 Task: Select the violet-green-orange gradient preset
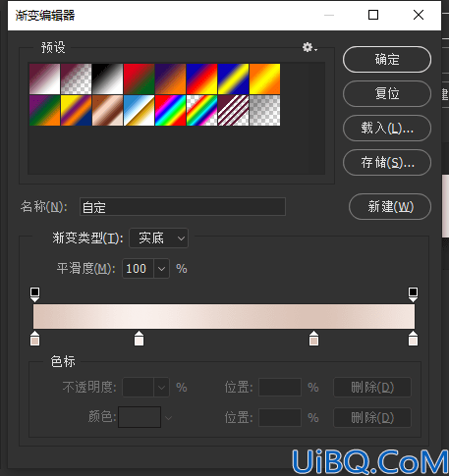click(x=45, y=110)
